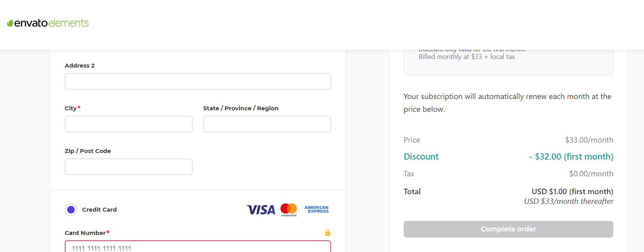Click the "USD $33/month thereafter" note

tap(568, 201)
